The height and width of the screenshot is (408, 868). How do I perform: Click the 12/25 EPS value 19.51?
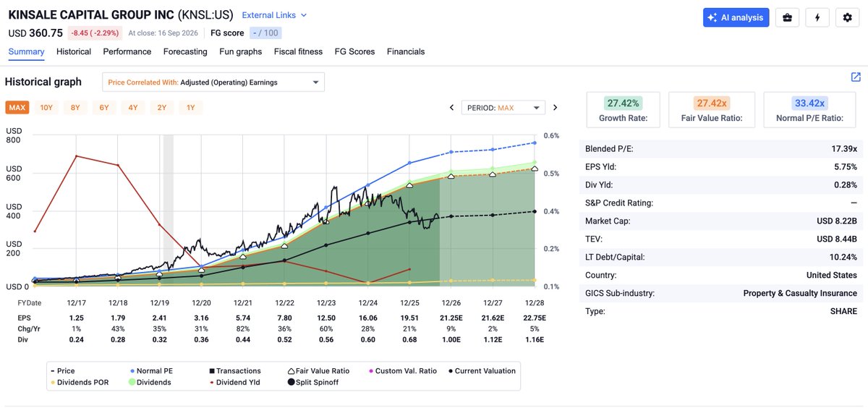409,318
